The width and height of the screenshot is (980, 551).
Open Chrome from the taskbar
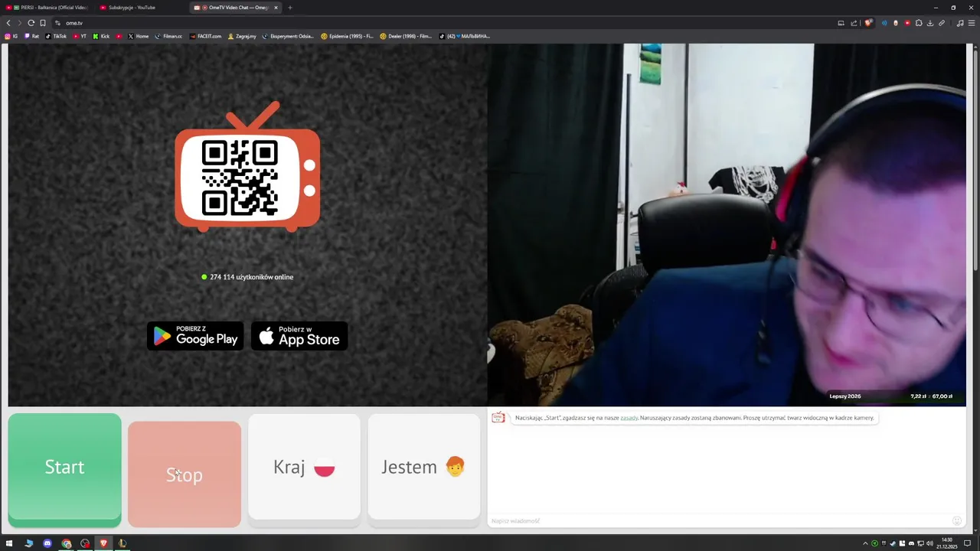click(x=67, y=543)
